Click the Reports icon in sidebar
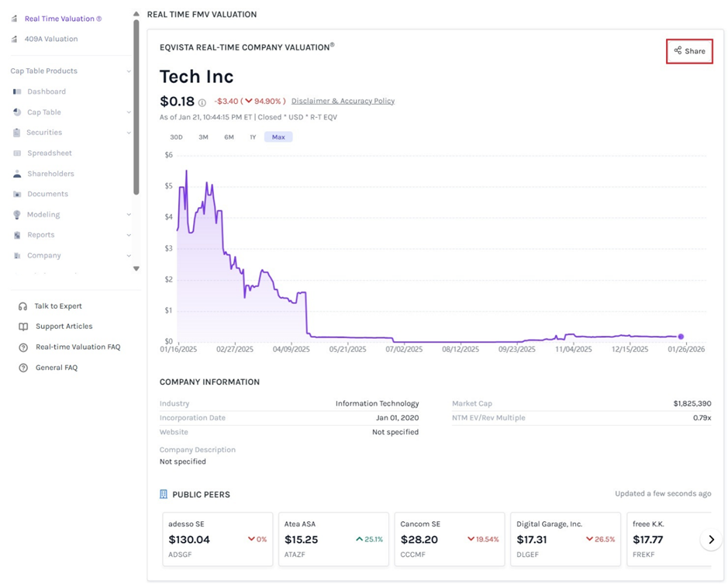Image resolution: width=728 pixels, height=584 pixels. 17,235
